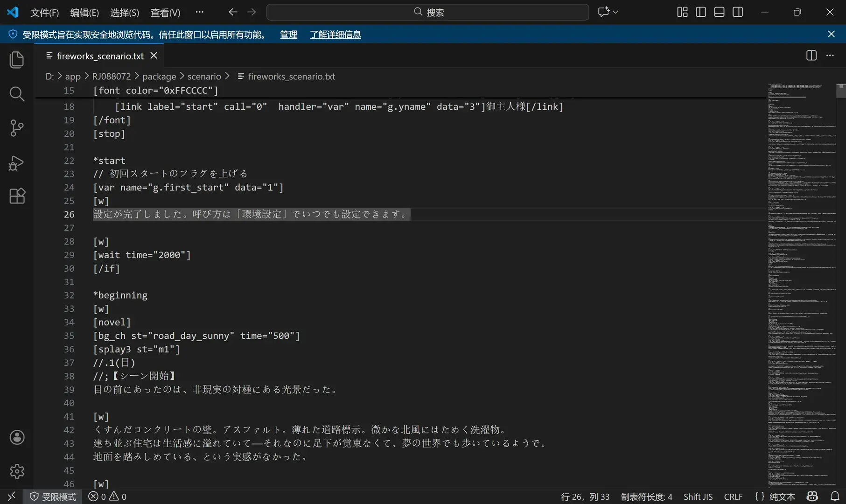Open the editor More Actions ellipsis

[830, 56]
